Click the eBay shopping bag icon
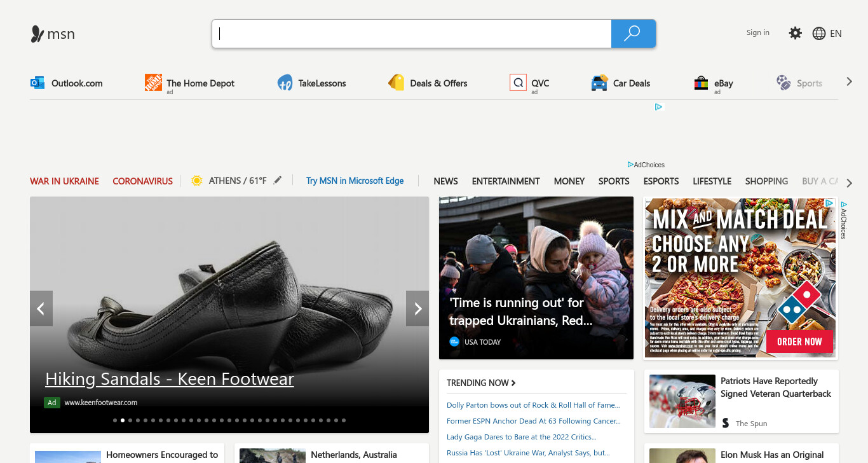This screenshot has height=463, width=868. (x=701, y=83)
